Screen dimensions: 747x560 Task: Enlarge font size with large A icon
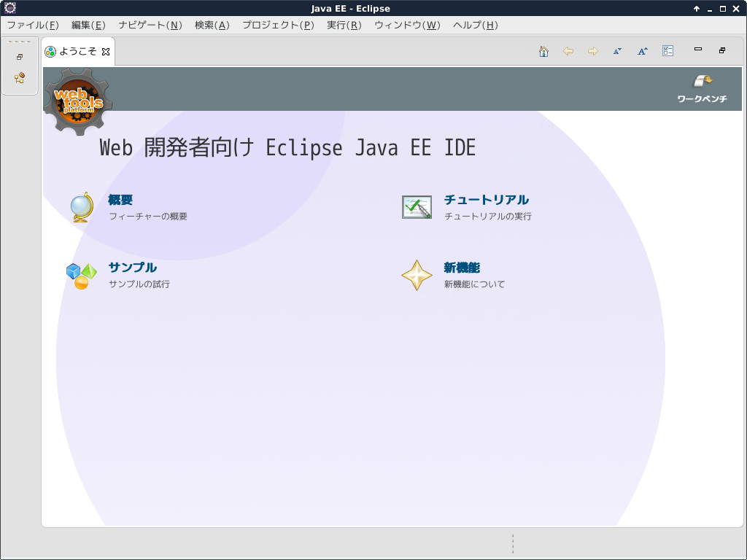point(642,51)
